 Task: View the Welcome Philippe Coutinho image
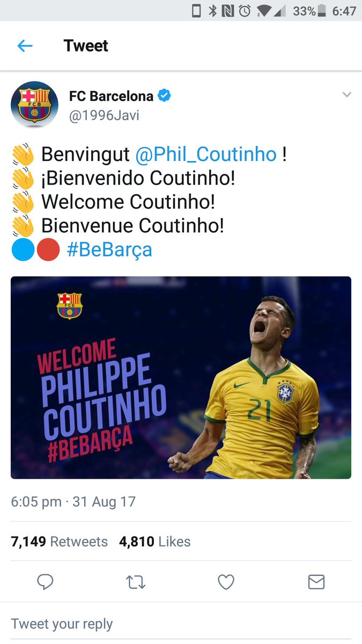(181, 377)
